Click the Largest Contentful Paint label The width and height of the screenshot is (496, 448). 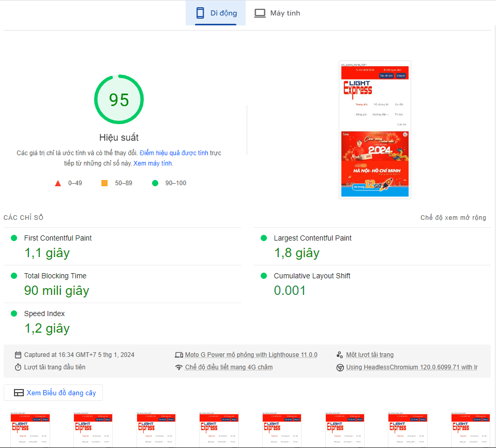[x=312, y=238]
